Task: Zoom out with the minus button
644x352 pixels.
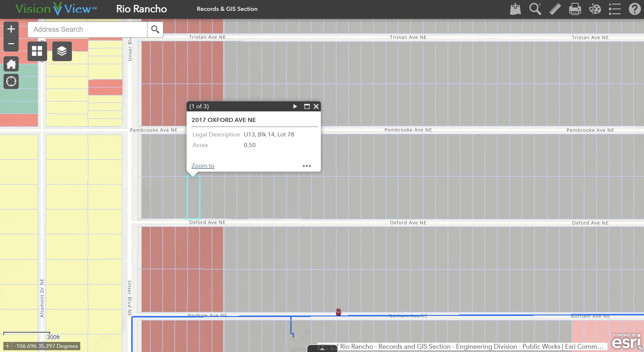Action: 11,44
